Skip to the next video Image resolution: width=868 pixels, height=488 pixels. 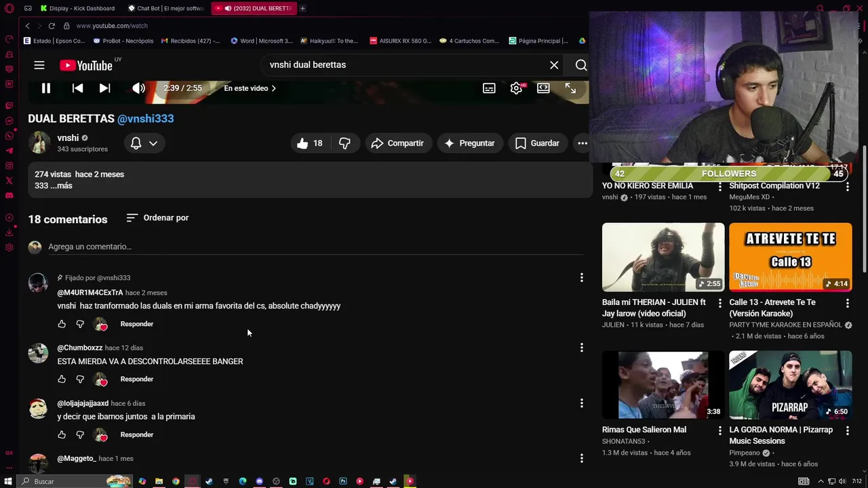104,88
